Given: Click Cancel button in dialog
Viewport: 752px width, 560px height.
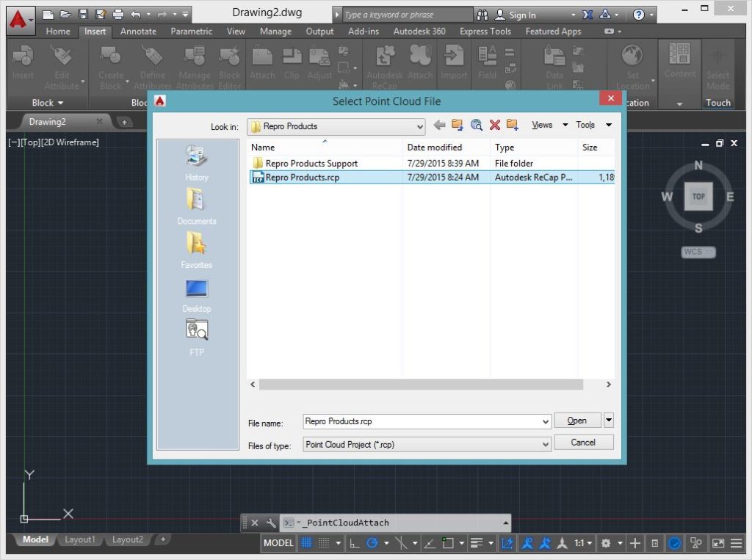Looking at the screenshot, I should [x=583, y=442].
